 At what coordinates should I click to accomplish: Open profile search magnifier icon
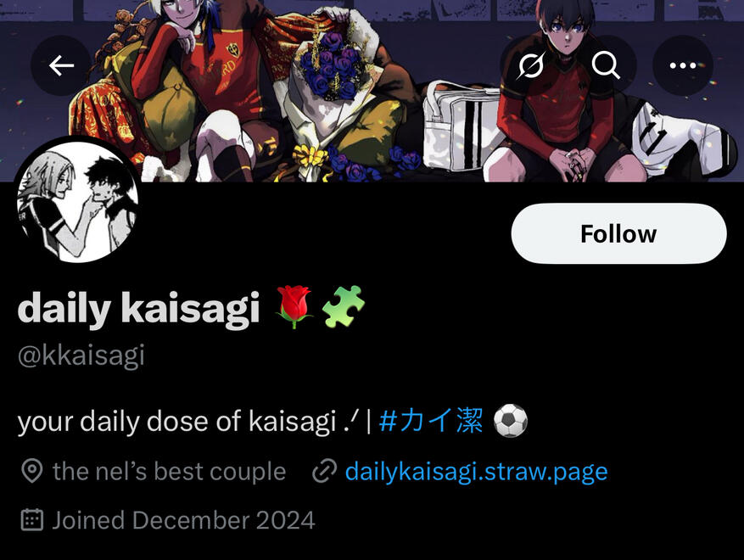pos(606,65)
